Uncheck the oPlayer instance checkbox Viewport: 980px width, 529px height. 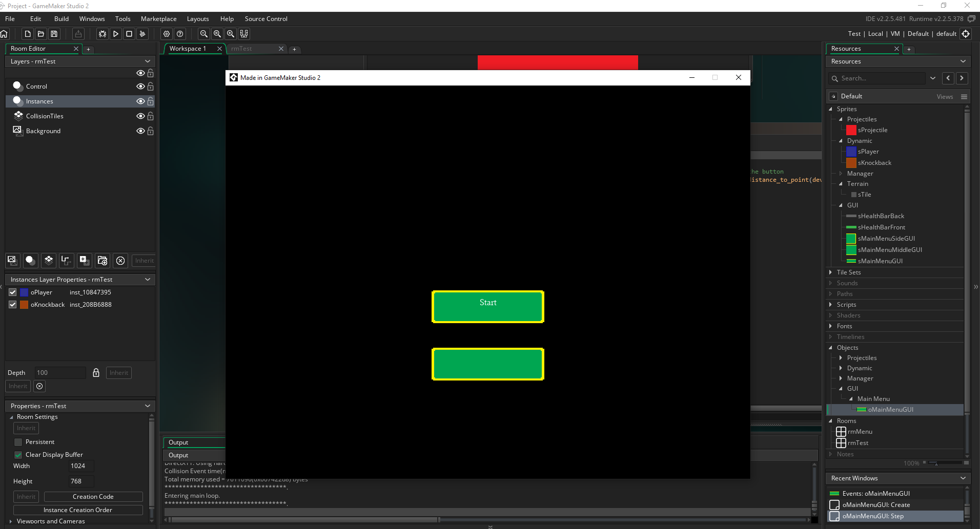pos(13,292)
